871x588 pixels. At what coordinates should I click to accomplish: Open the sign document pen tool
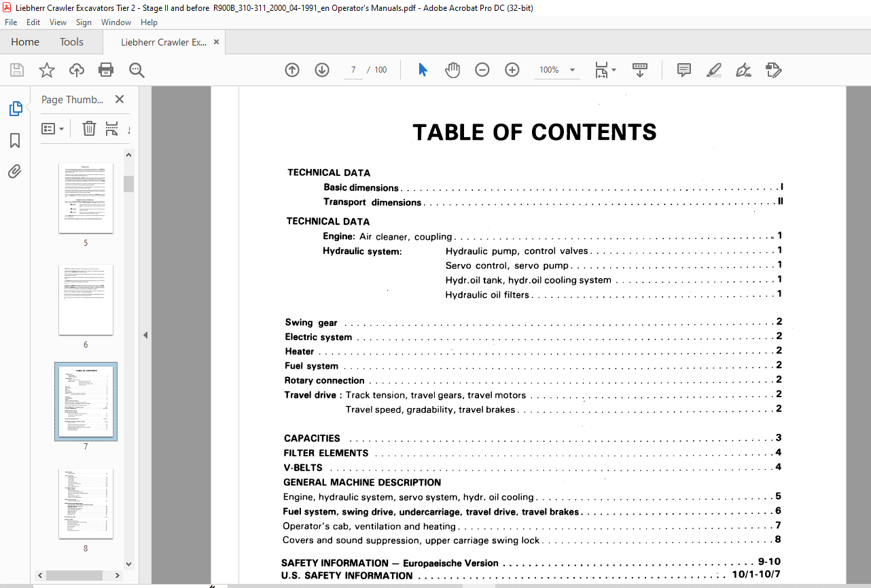[743, 70]
